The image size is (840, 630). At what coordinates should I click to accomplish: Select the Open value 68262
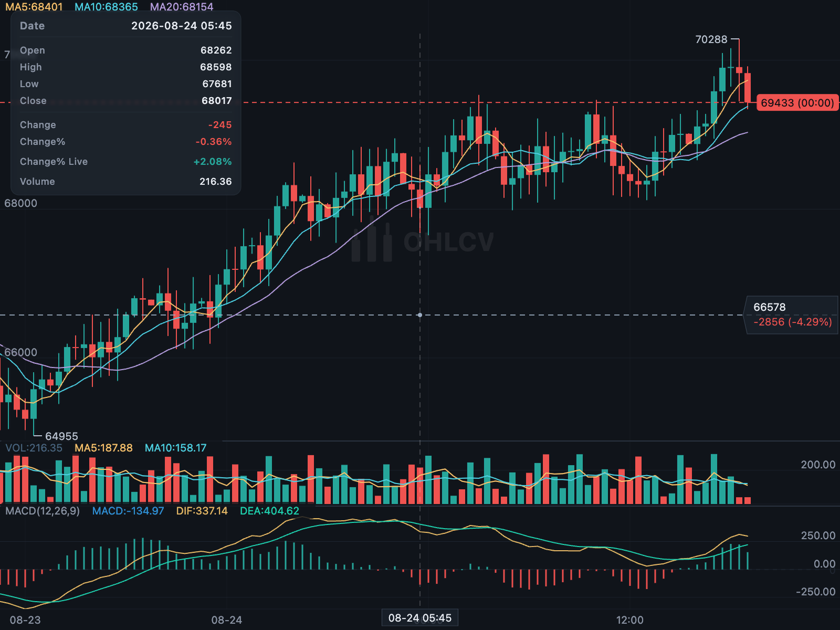216,50
